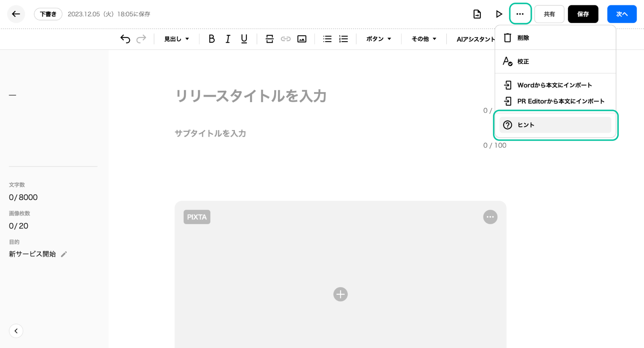The image size is (644, 348).
Task: Toggle underline formatting
Action: 244,39
